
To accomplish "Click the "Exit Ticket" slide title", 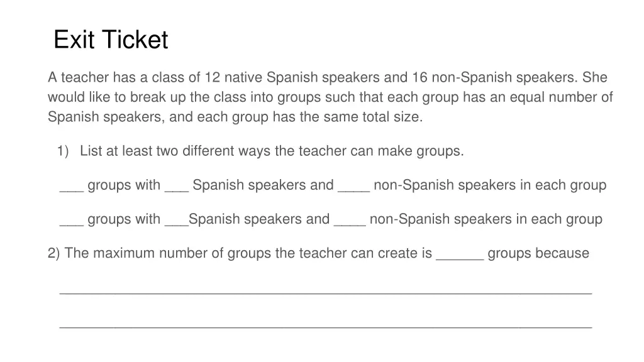I will 111,40.
